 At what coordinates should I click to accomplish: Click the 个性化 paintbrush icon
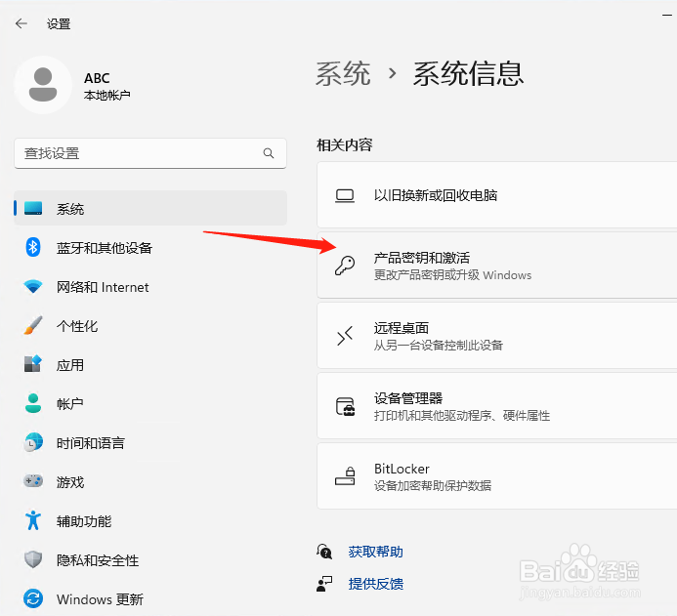pyautogui.click(x=33, y=325)
